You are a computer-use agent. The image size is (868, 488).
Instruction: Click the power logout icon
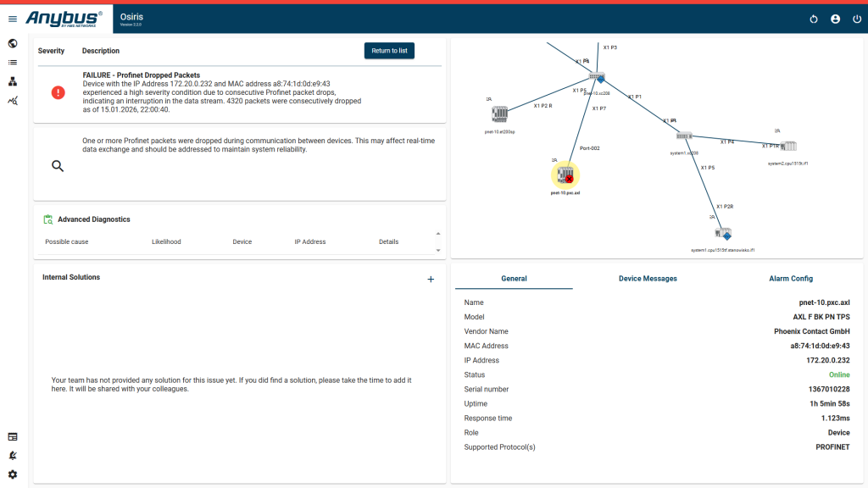(x=857, y=19)
